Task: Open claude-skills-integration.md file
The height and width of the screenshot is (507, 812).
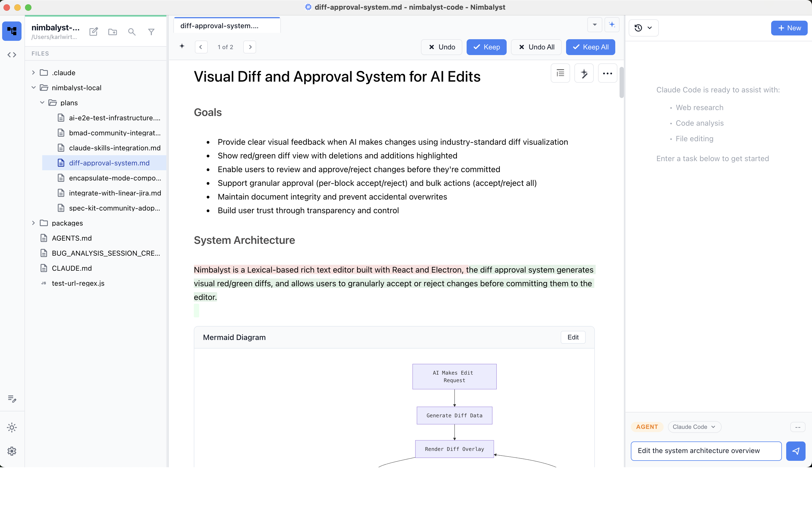Action: (104, 148)
